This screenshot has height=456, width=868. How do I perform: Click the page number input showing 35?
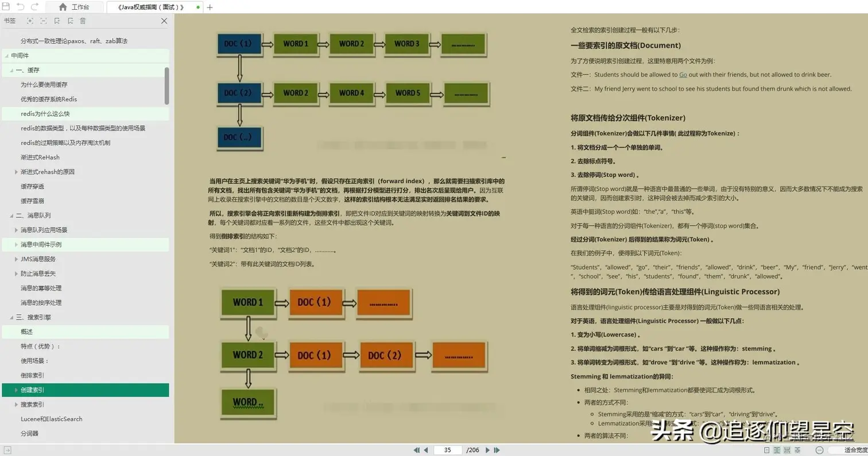click(x=447, y=450)
